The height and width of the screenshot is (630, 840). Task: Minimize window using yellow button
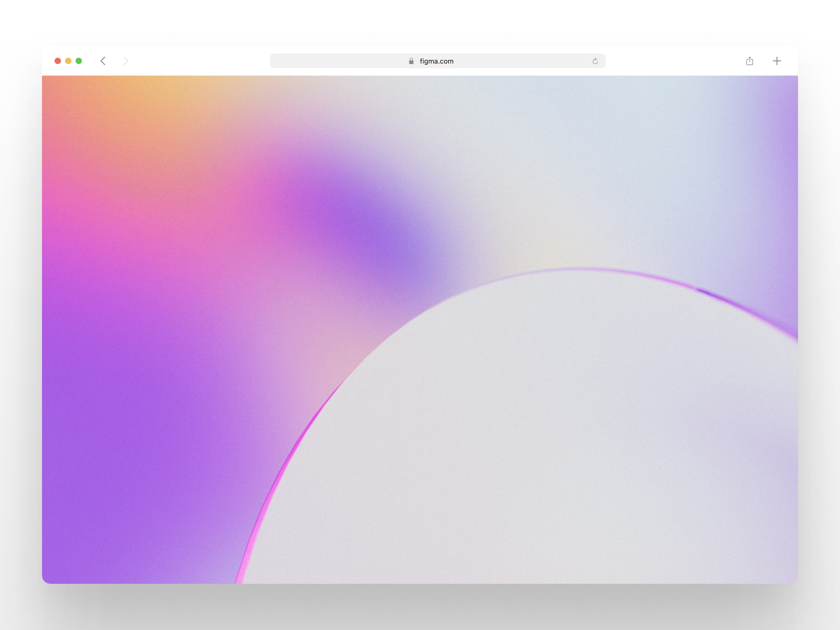coord(68,61)
